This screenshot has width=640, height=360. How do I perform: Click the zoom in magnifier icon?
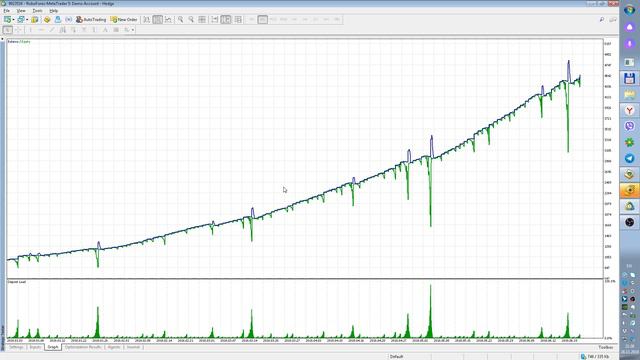180,20
